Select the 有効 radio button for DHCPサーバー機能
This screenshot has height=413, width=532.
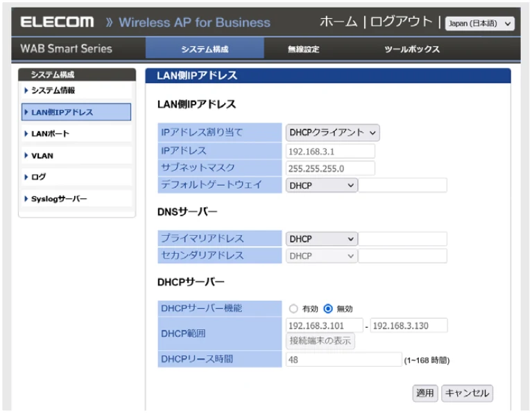[293, 308]
